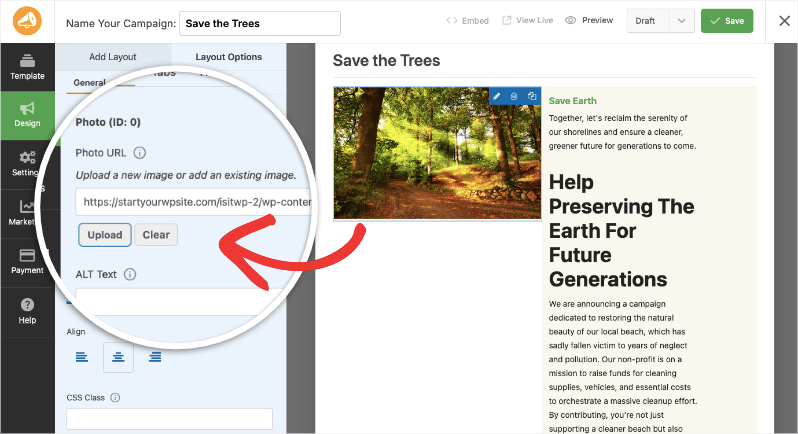Click into the ALT Text field
Image resolution: width=798 pixels, height=434 pixels.
178,302
